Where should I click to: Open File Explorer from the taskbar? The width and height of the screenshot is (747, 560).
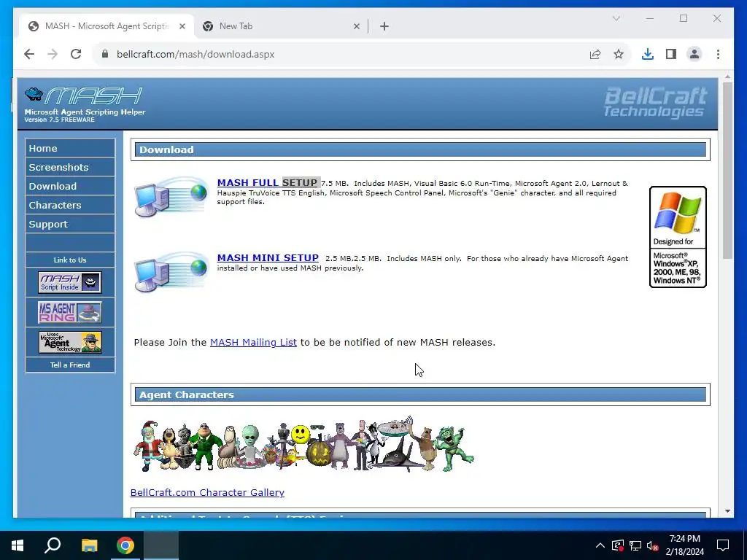[89, 545]
